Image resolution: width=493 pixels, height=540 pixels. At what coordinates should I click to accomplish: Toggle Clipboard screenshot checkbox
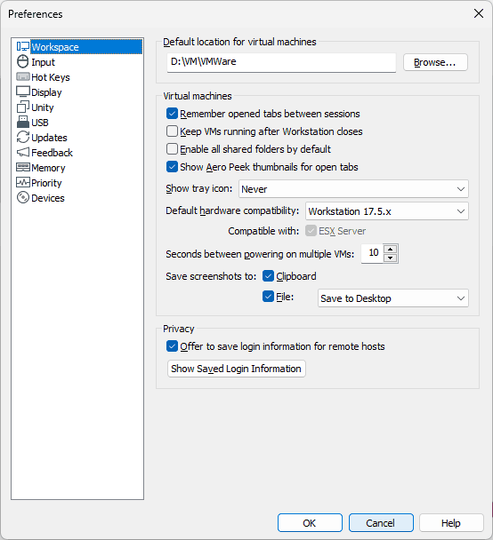(268, 276)
